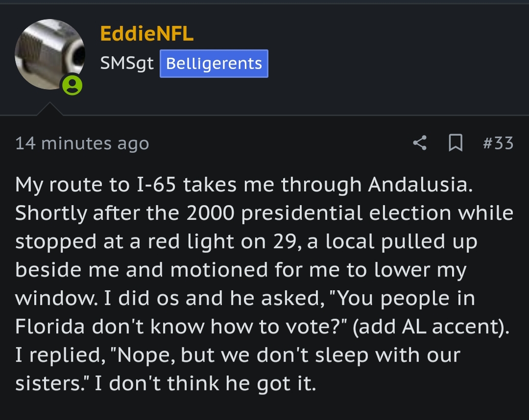Click "I-65" in the post's first line
Screen dimensions: 529x420
[156, 185]
